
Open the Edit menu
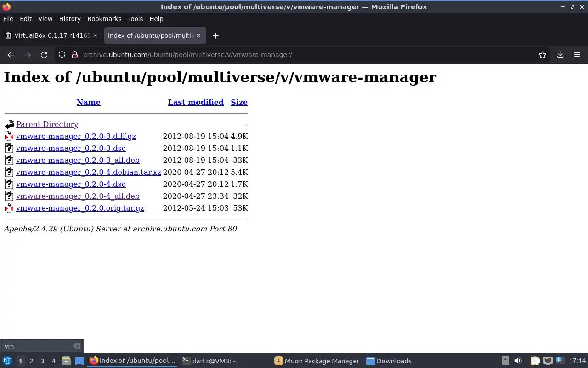(x=26, y=19)
